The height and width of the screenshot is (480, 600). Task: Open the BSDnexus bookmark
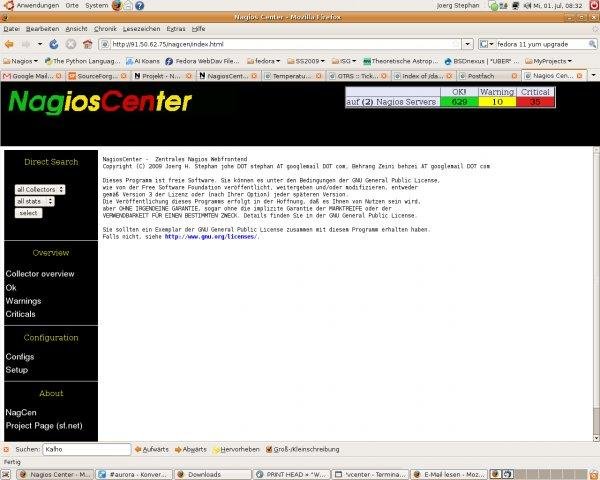click(x=482, y=61)
